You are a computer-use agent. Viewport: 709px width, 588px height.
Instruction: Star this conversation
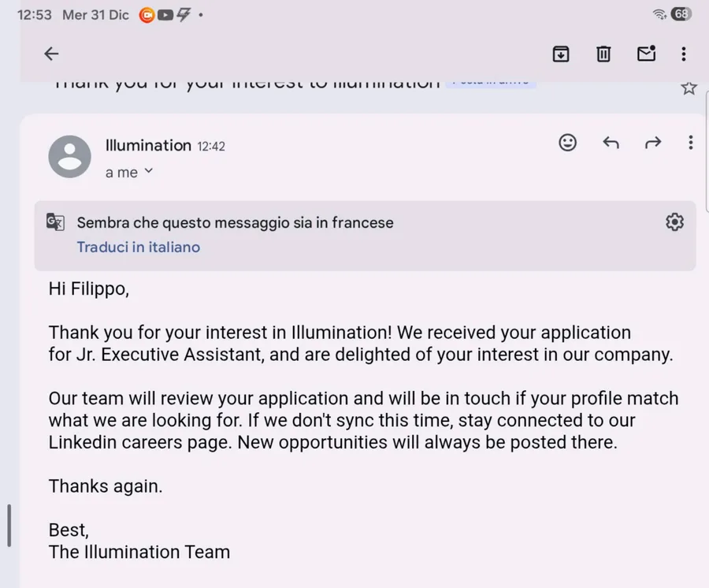tap(689, 87)
